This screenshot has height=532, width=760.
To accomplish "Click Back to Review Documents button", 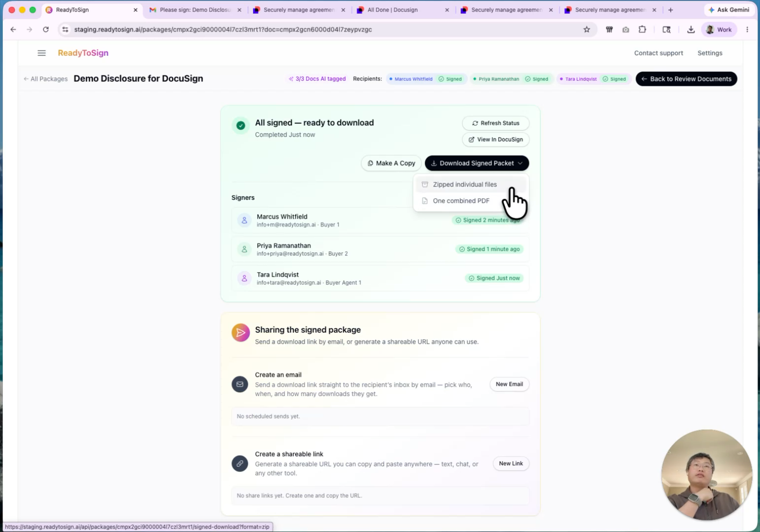I will [686, 79].
